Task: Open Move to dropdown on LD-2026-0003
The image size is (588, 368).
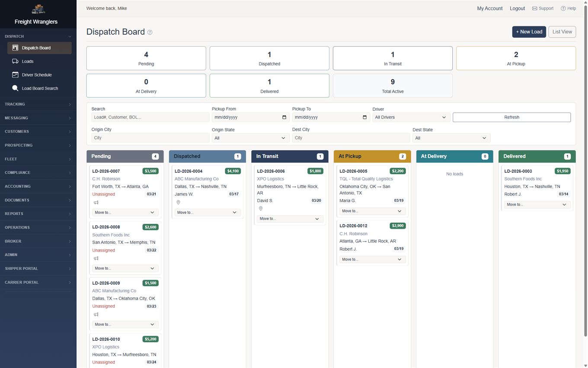Action: pos(537,204)
